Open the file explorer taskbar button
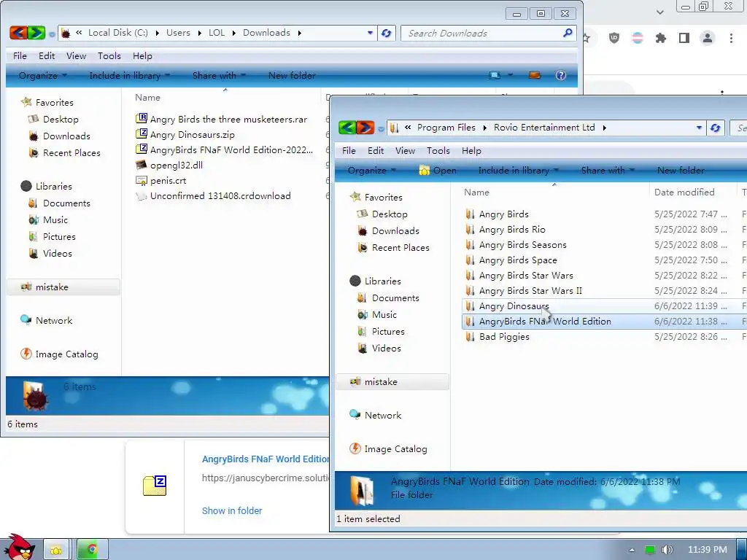Screen dimensions: 747x560 (56, 550)
